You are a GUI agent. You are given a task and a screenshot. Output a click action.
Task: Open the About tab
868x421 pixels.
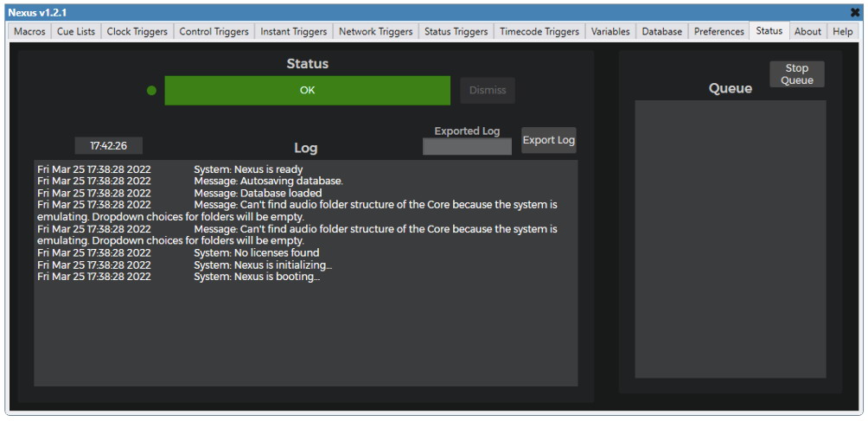[808, 31]
